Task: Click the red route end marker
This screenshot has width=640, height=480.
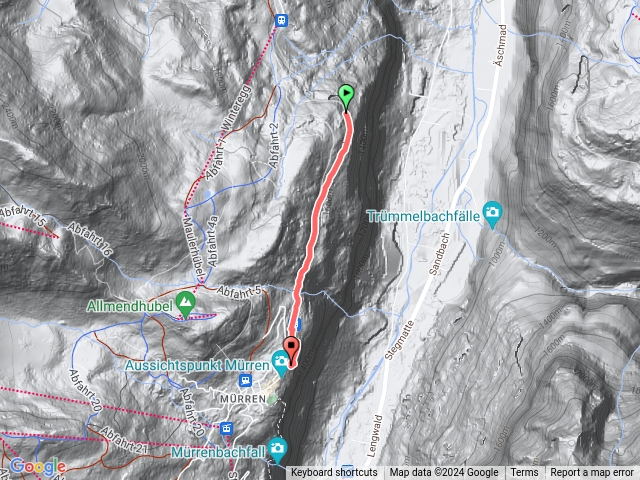Action: 291,351
